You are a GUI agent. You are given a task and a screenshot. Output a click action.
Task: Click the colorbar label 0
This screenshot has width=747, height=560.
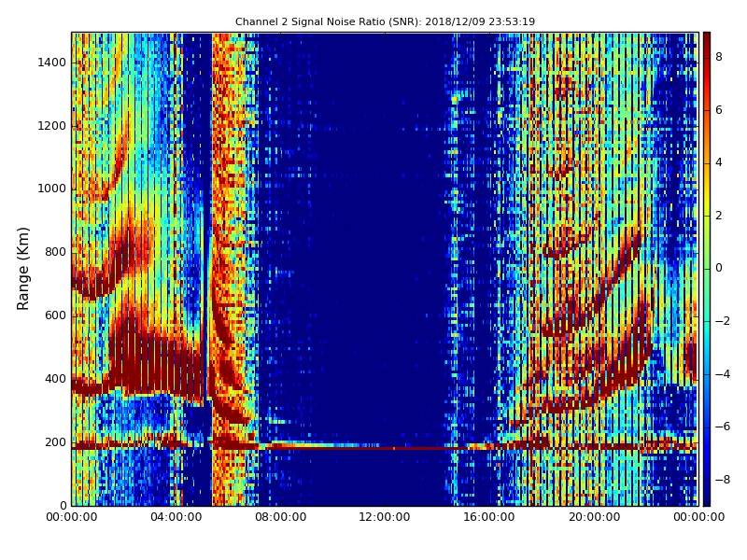[719, 268]
